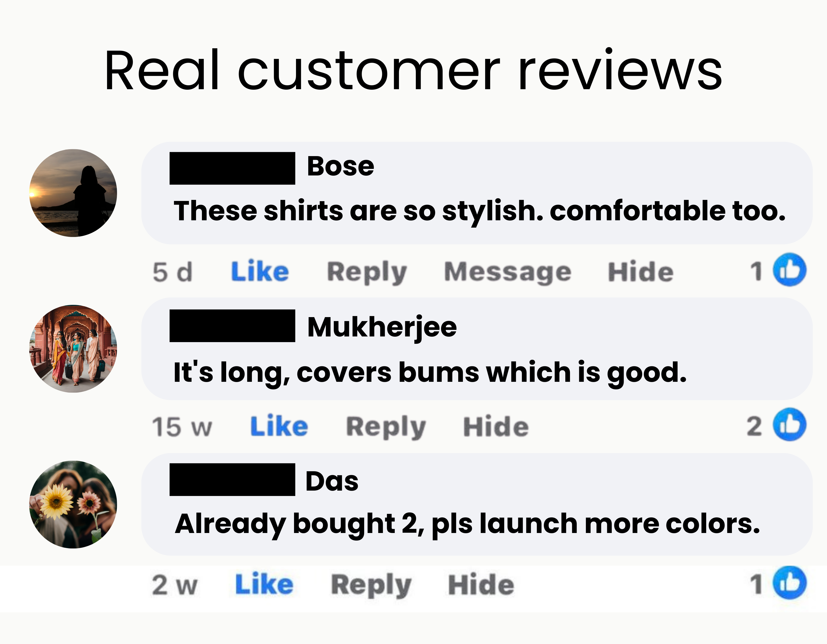Open the sunset silhouette profile picture
827x644 pixels.
point(73,193)
